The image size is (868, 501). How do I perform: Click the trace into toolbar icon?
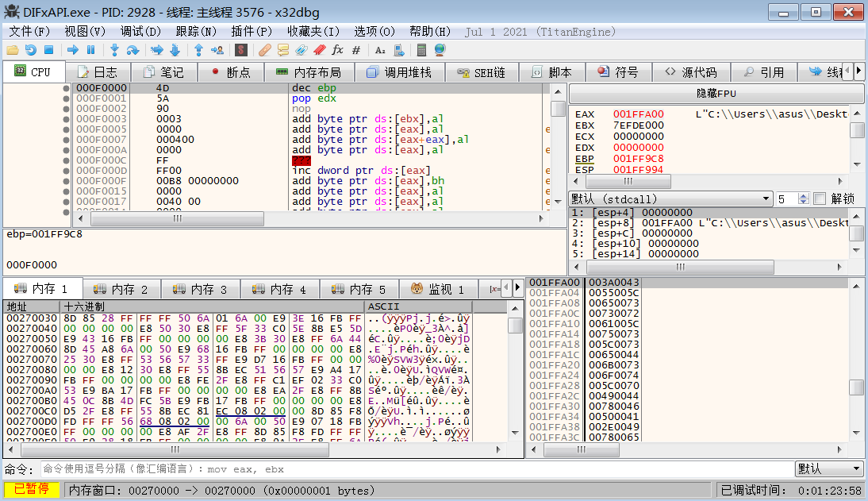(157, 50)
